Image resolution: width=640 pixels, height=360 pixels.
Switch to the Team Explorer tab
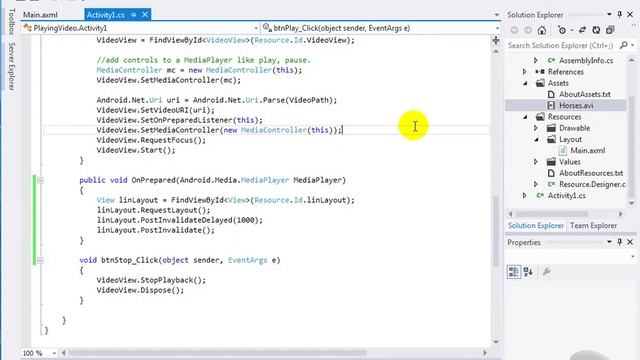pos(593,226)
